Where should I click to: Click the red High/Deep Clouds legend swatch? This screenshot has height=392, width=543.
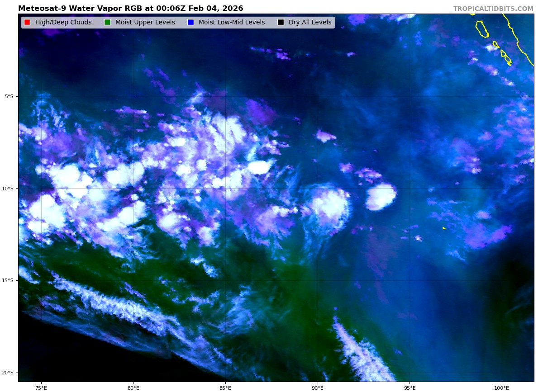click(27, 23)
